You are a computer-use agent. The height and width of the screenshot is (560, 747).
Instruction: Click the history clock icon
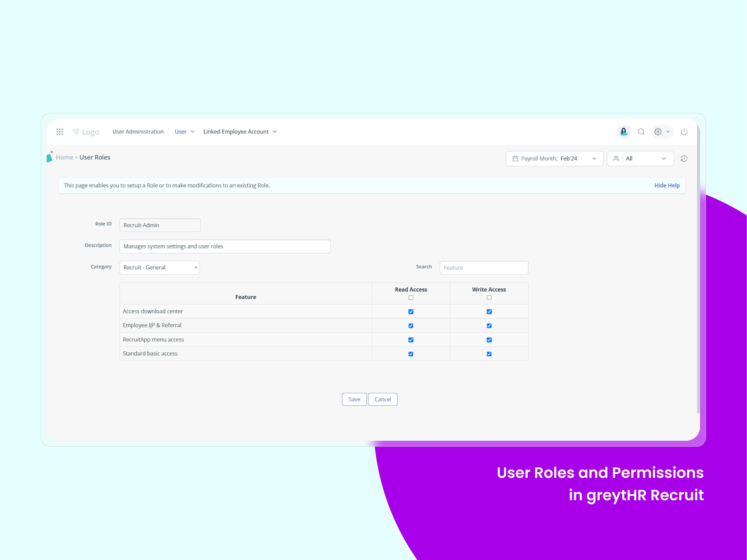(x=684, y=158)
